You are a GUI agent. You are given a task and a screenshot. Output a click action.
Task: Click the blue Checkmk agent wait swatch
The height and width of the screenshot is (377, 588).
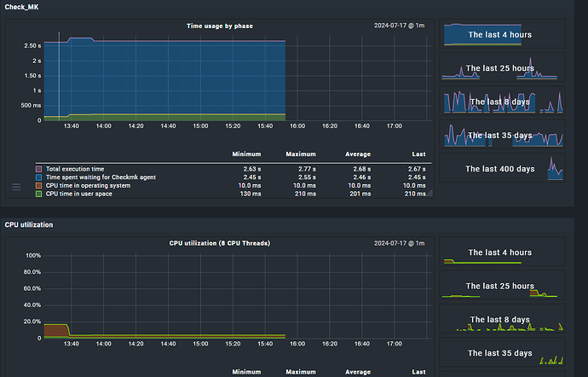(39, 177)
